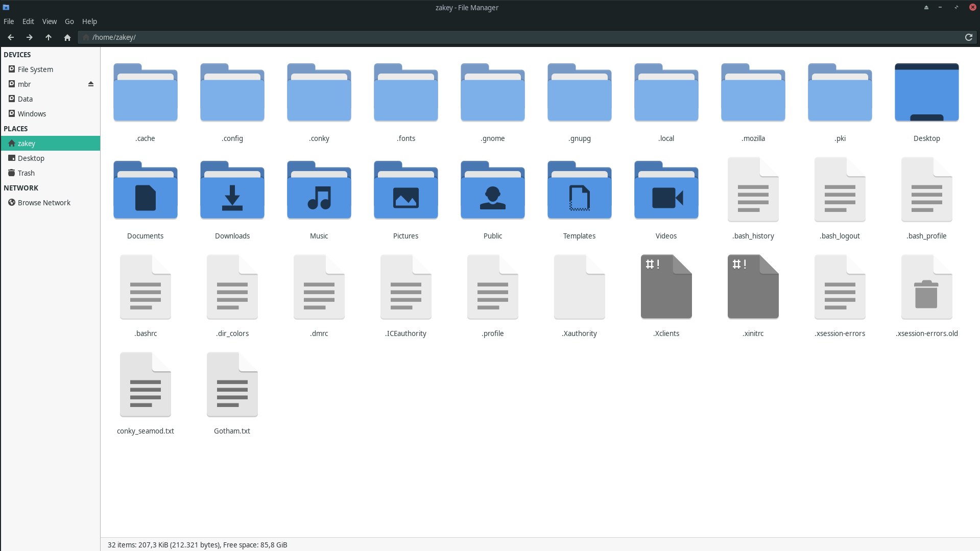Click the forward navigation arrow
Image resolution: width=980 pixels, height=551 pixels.
[x=30, y=37]
